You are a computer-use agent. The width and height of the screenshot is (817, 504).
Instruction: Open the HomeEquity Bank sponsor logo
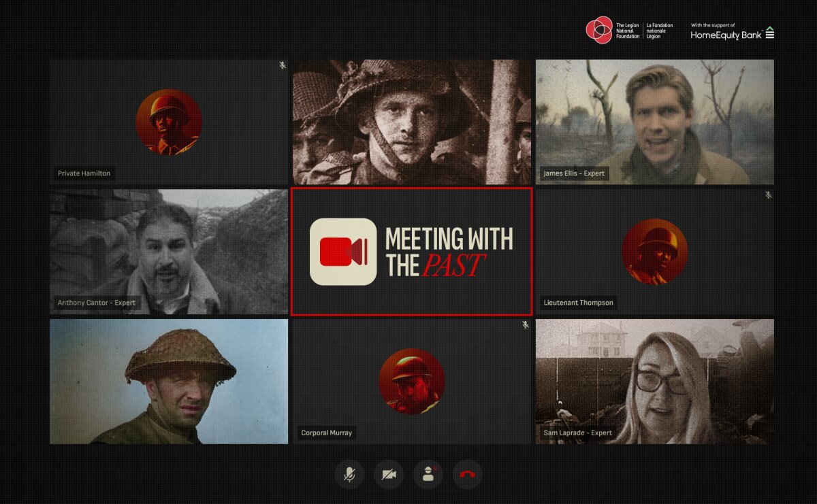pyautogui.click(x=732, y=32)
